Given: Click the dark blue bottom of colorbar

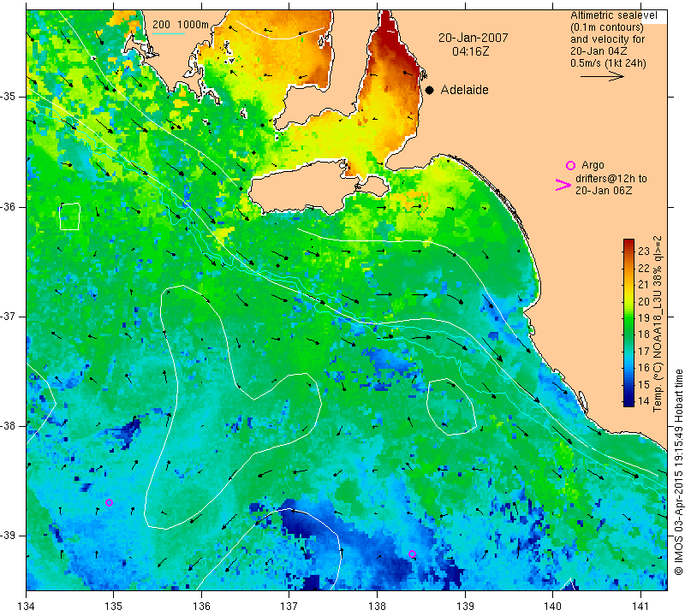Looking at the screenshot, I should 628,402.
